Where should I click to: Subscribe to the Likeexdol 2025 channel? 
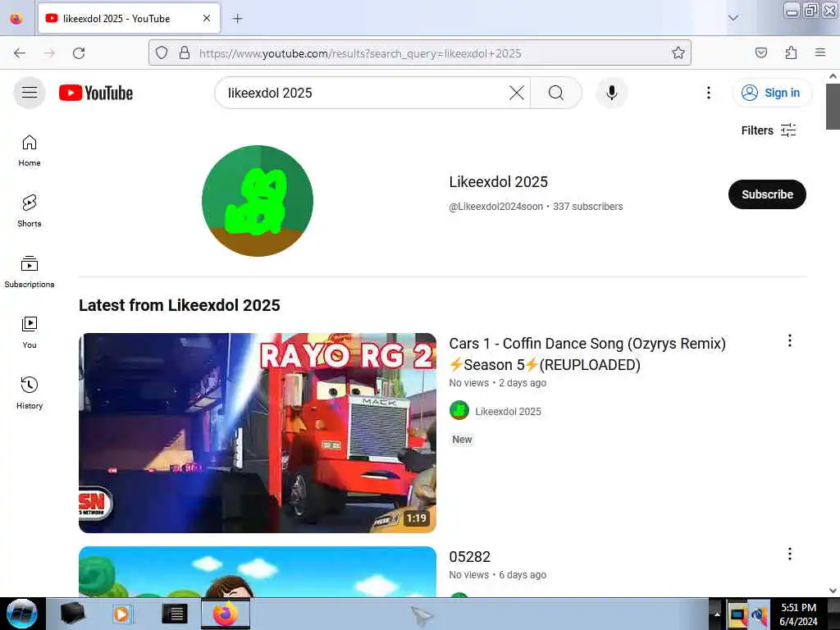[x=767, y=194]
